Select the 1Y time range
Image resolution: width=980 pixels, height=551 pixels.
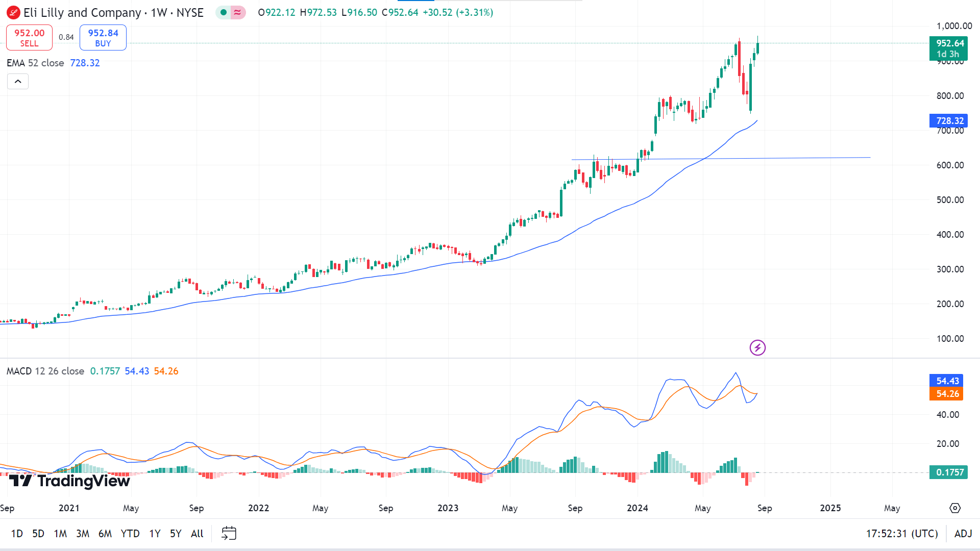pyautogui.click(x=155, y=534)
